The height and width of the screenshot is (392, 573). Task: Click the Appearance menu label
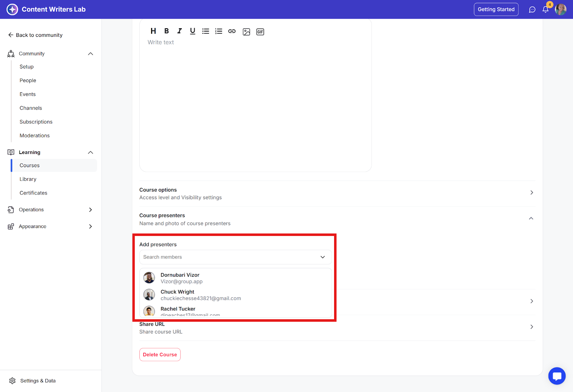[x=33, y=227]
